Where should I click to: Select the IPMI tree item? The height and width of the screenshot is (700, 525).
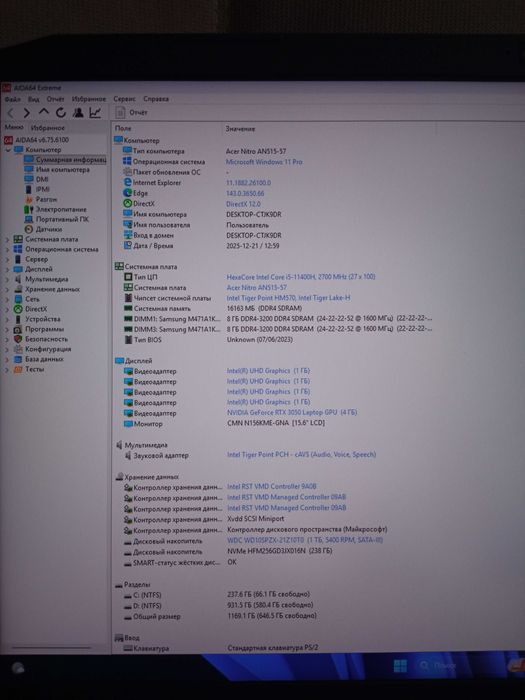pos(37,189)
